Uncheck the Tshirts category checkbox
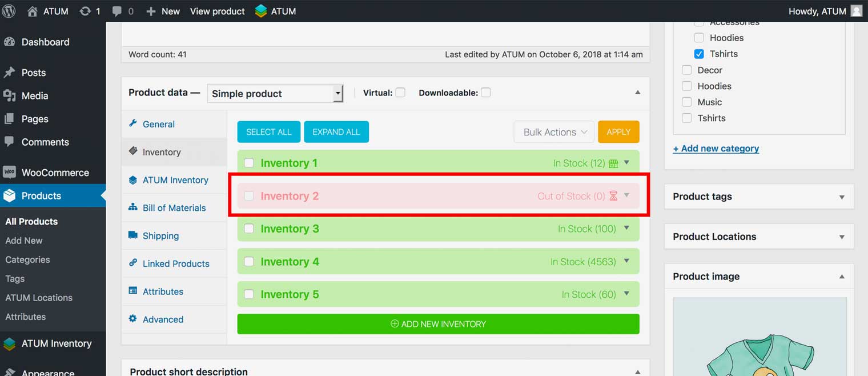 (699, 54)
